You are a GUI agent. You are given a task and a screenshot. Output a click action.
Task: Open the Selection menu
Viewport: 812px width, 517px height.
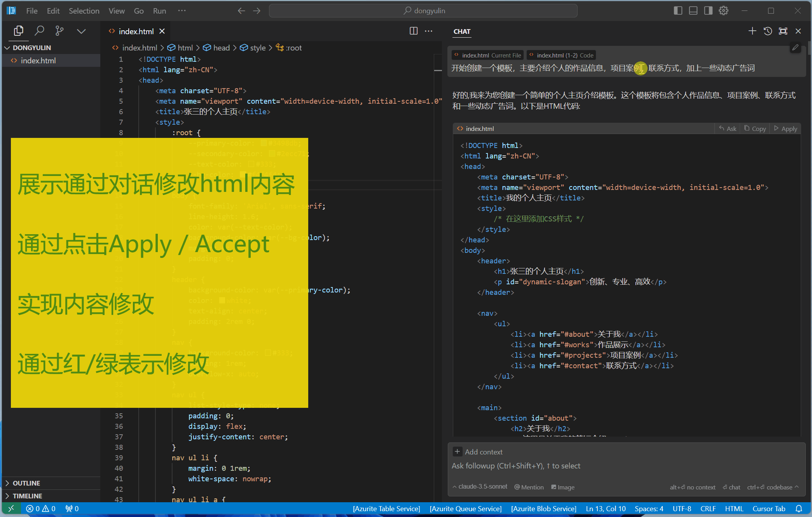[x=84, y=11]
